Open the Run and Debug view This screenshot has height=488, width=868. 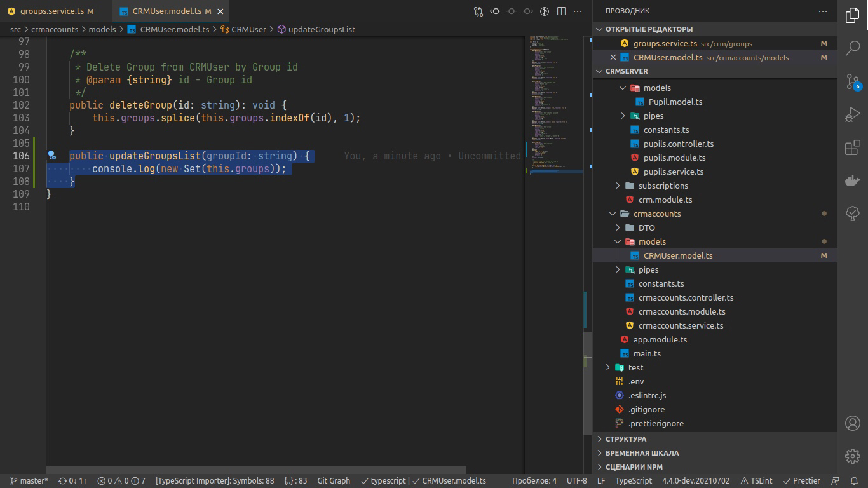853,114
